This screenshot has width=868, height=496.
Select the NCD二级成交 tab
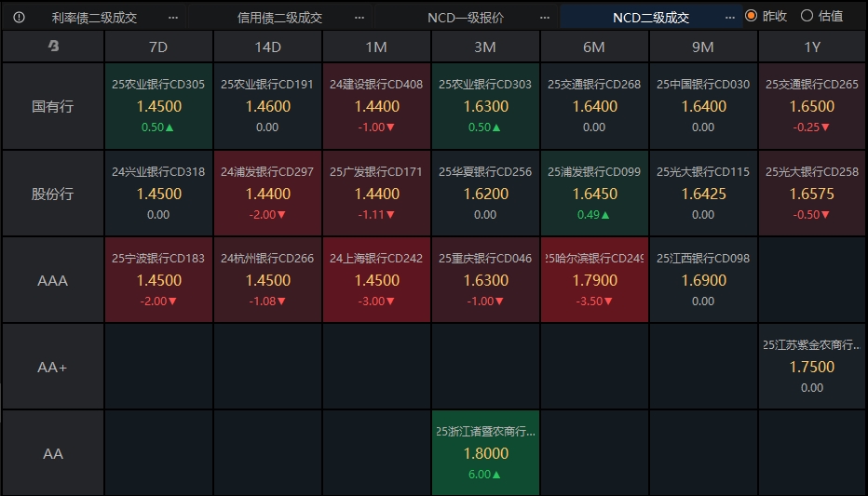click(x=651, y=18)
